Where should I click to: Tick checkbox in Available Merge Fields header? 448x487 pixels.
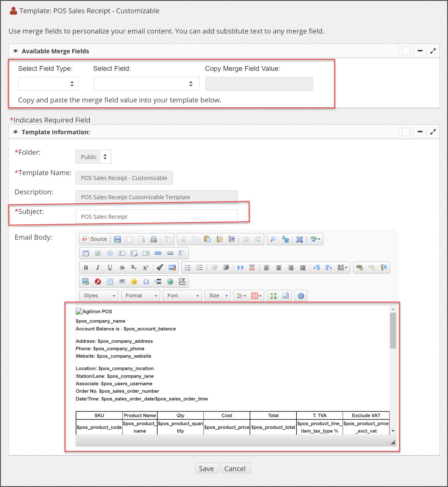406,51
